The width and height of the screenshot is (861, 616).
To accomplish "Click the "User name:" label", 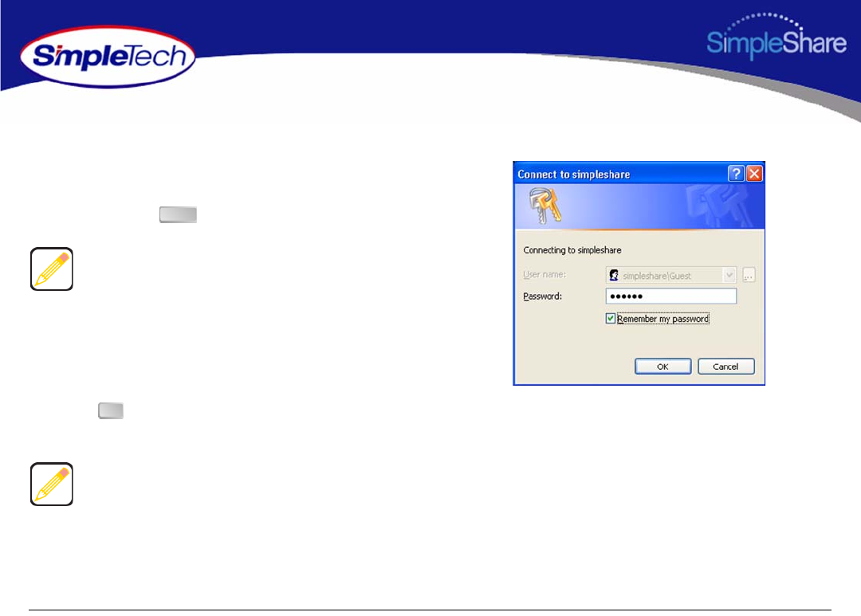I will 545,274.
